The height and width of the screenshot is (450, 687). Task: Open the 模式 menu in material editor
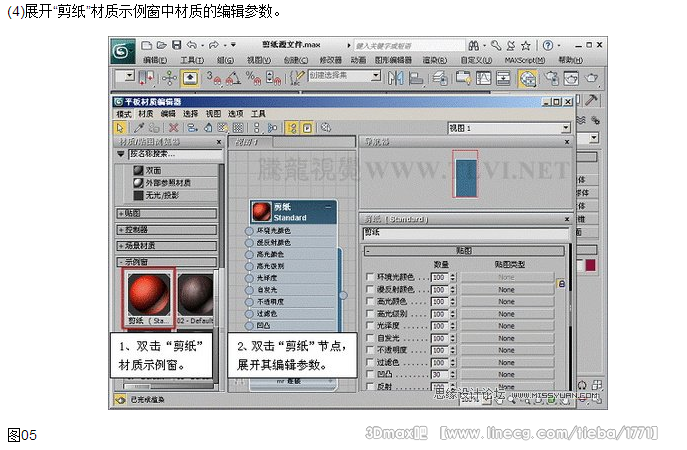(x=124, y=114)
